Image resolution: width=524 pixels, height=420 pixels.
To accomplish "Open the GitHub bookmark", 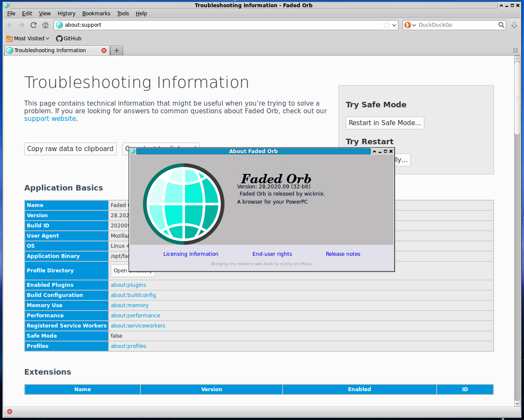I will coord(69,39).
